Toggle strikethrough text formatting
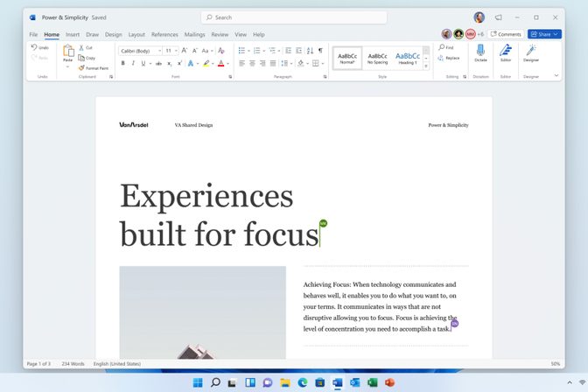The height and width of the screenshot is (392, 588). tap(157, 63)
